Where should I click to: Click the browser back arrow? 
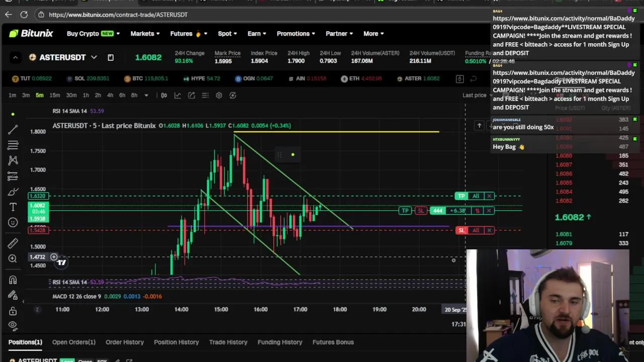8,15
